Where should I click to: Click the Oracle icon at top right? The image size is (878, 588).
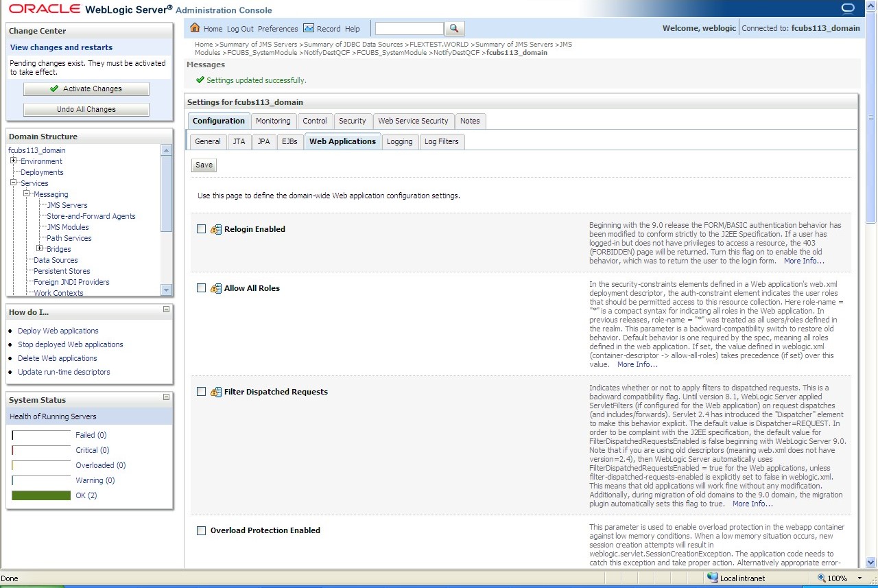(848, 8)
